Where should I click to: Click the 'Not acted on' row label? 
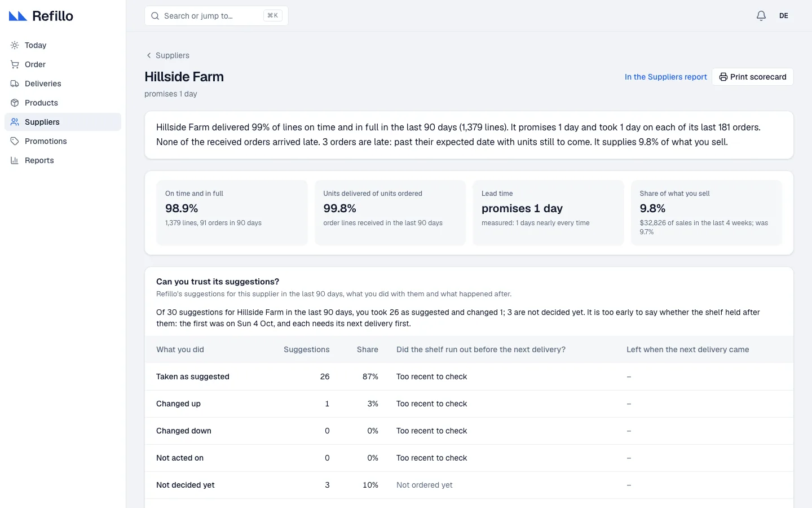click(x=180, y=458)
